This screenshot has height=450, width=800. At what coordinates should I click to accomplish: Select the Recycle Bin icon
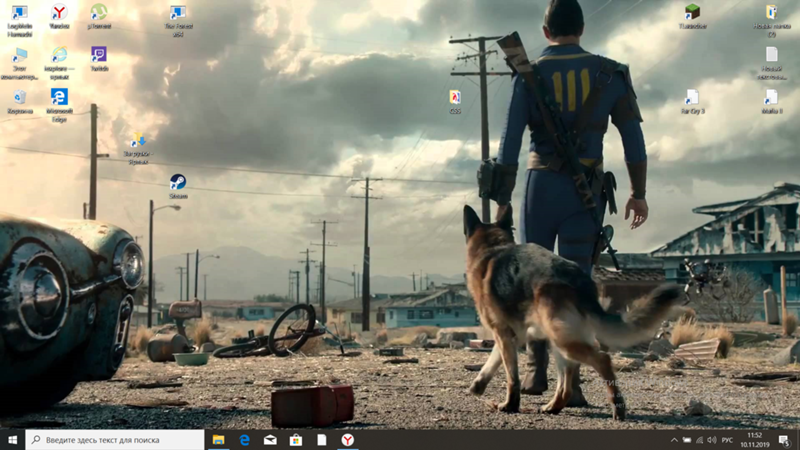(x=19, y=102)
